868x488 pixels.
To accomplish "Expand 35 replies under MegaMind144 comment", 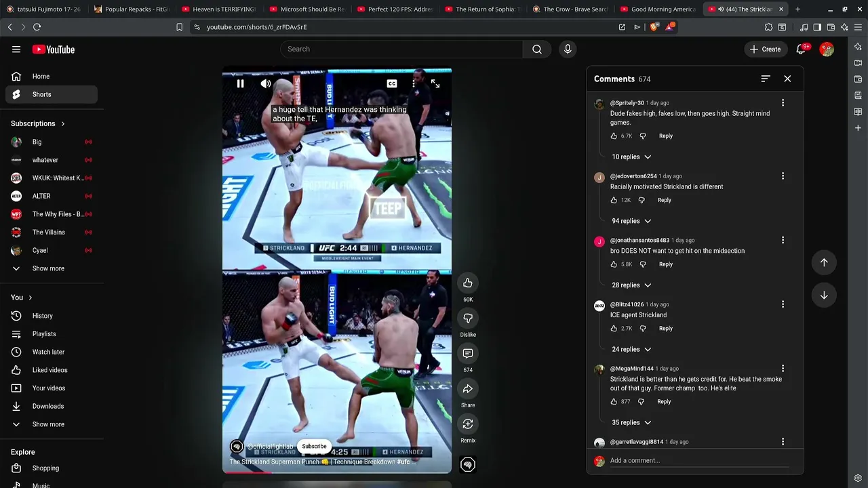I will pyautogui.click(x=631, y=423).
